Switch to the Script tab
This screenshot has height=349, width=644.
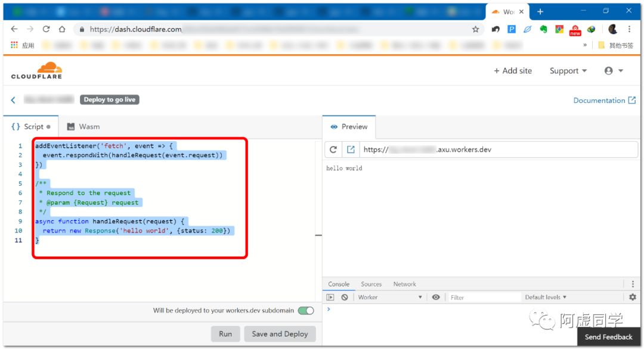tap(31, 127)
